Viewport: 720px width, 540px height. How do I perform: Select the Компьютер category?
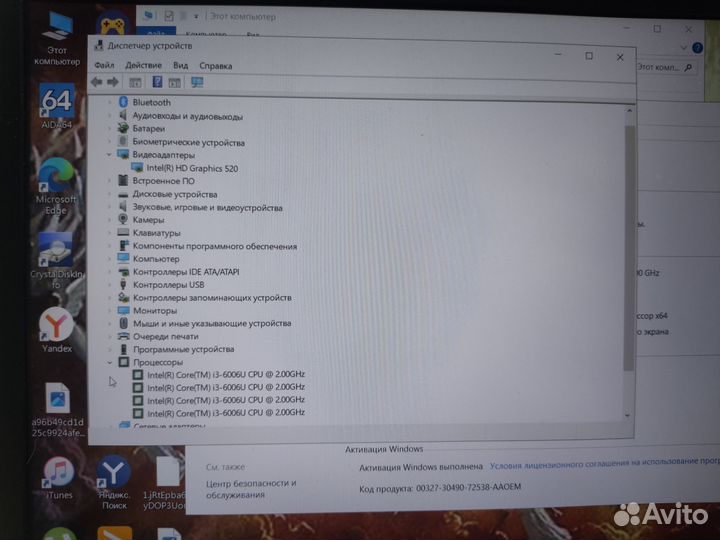pos(156,259)
